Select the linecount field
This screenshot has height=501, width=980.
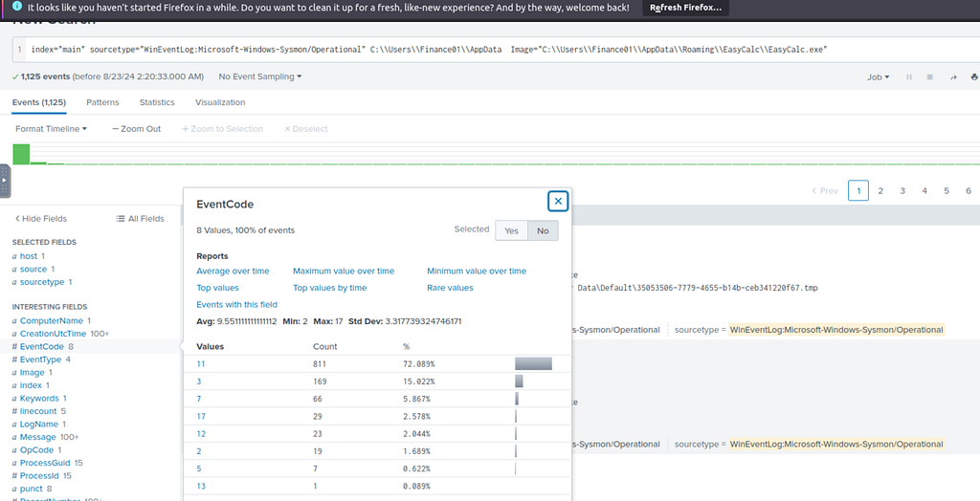tap(38, 411)
